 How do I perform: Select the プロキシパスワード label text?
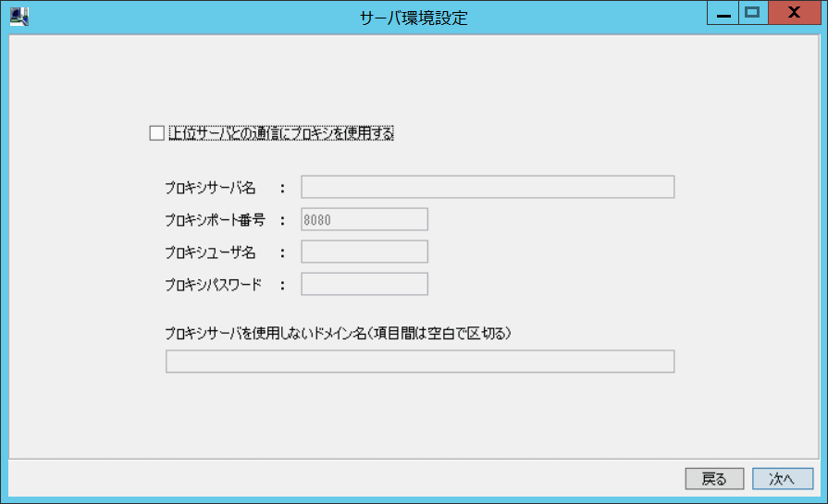(x=214, y=285)
